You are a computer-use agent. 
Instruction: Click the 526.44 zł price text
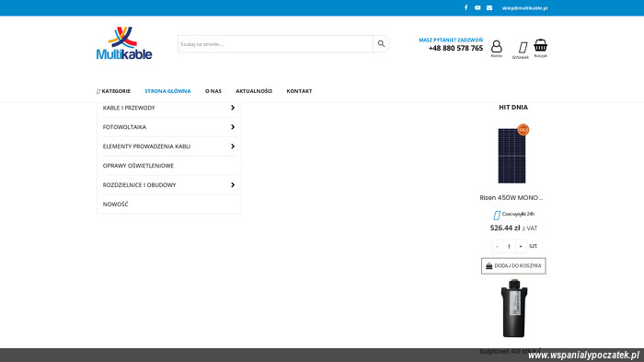505,228
